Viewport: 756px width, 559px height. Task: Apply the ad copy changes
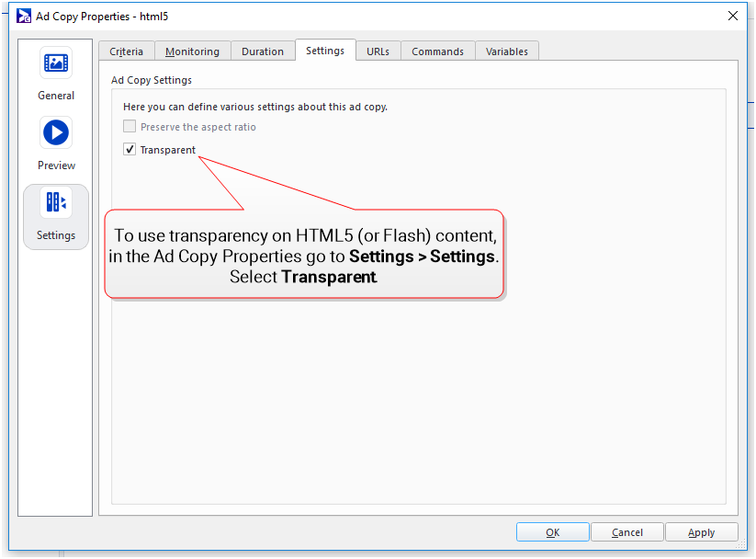coord(702,532)
